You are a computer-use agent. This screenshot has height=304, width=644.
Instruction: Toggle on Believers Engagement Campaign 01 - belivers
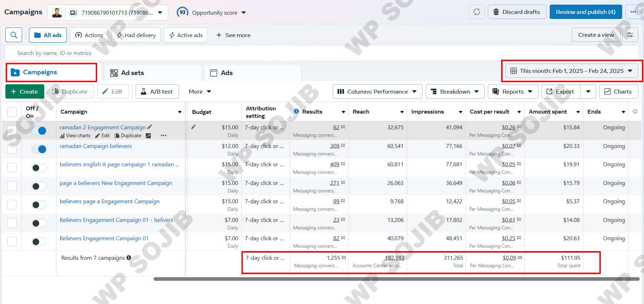[39, 223]
